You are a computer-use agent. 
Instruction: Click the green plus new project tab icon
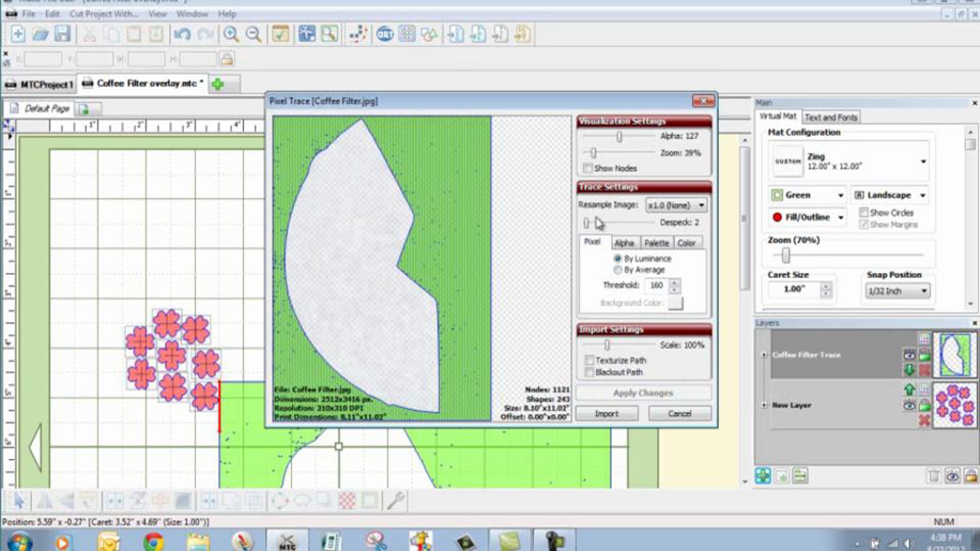(218, 84)
